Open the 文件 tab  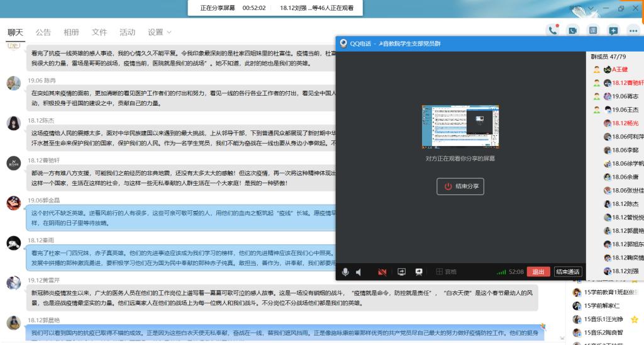click(99, 32)
